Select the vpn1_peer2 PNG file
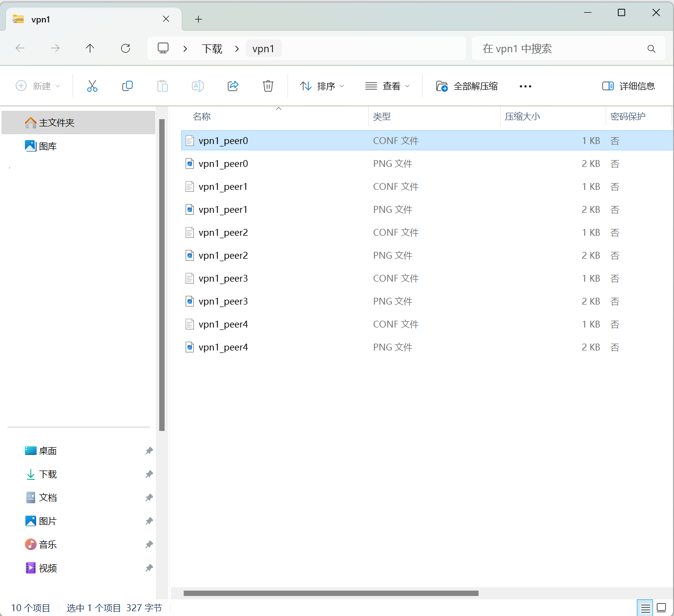 [x=426, y=255]
